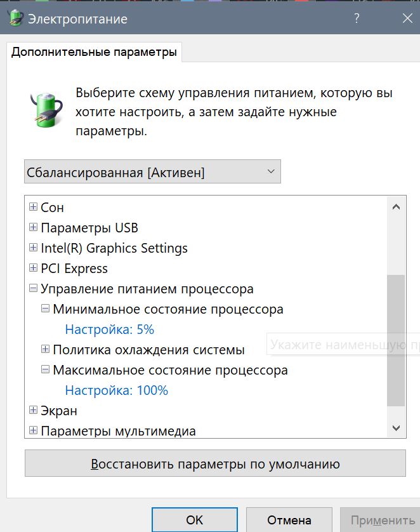Open the power scheme dropdown
This screenshot has width=420, height=532.
pyautogui.click(x=152, y=172)
